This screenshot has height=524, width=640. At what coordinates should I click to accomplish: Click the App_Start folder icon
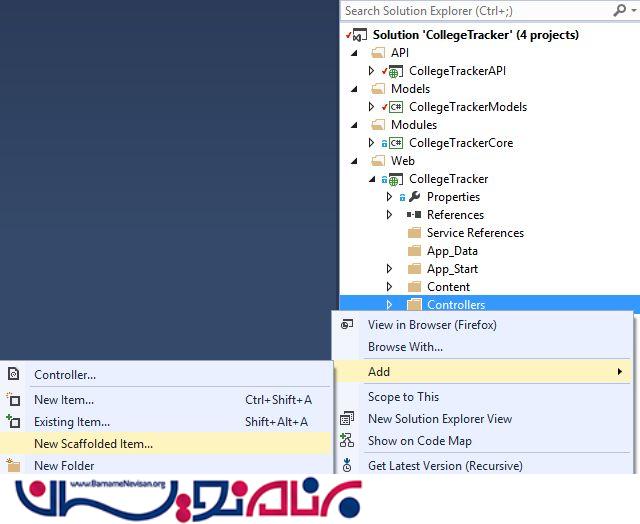[x=414, y=269]
